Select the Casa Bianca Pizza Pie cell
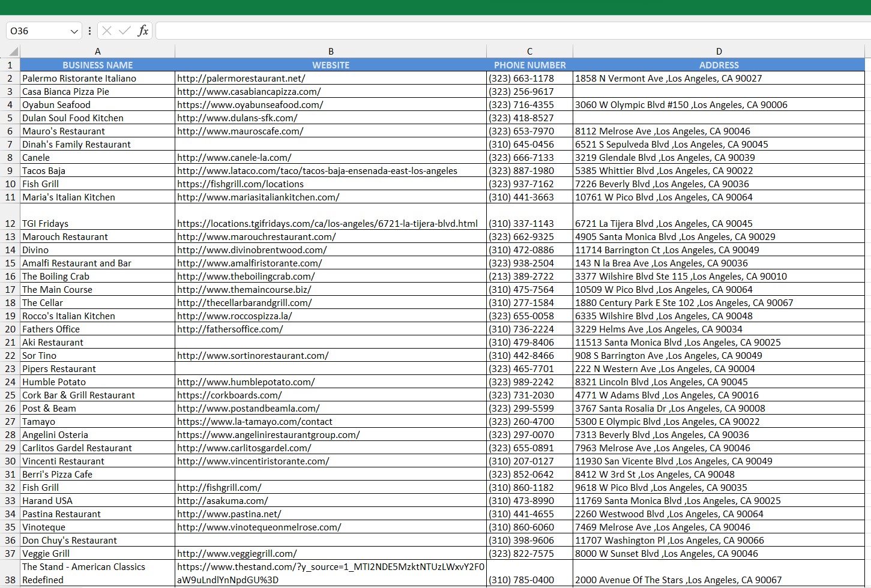871x588 pixels. point(98,91)
